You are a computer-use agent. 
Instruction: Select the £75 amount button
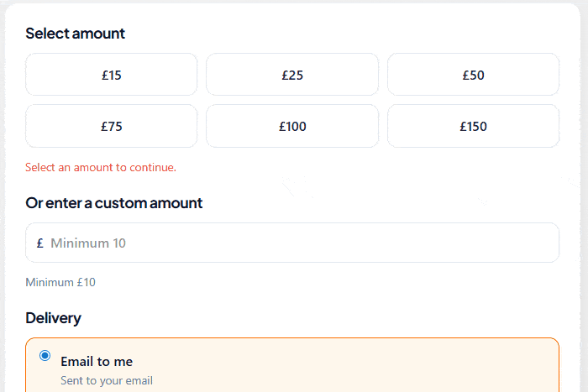112,127
